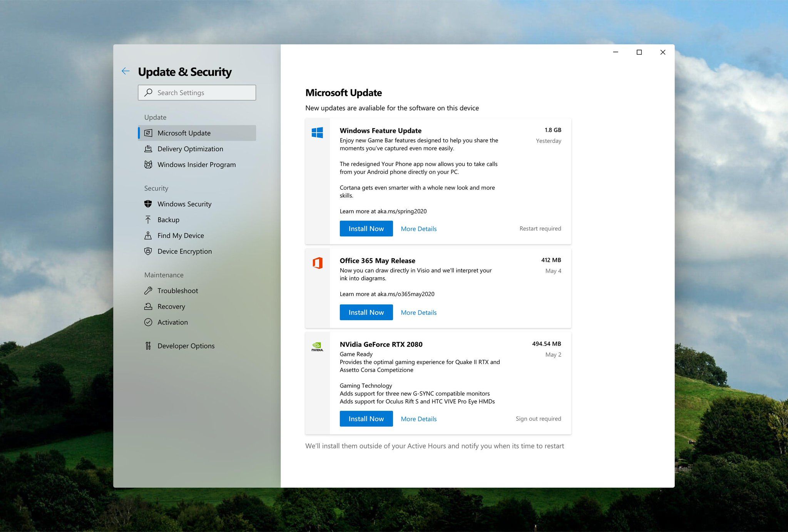Click the Microsoft Update sync icon
788x532 pixels.
148,133
